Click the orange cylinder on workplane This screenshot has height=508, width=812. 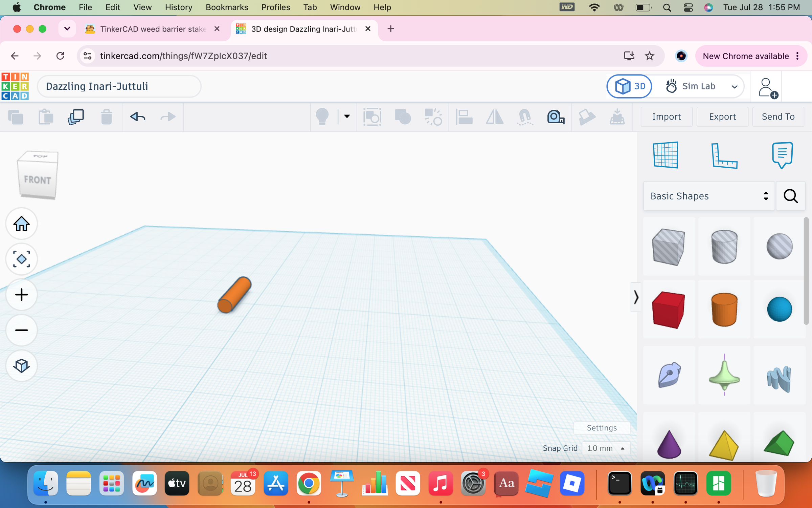[x=234, y=295]
